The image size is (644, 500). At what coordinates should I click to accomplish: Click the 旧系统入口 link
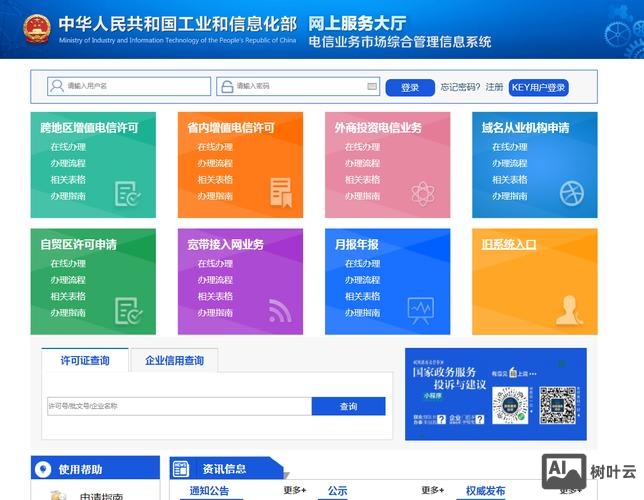(509, 244)
